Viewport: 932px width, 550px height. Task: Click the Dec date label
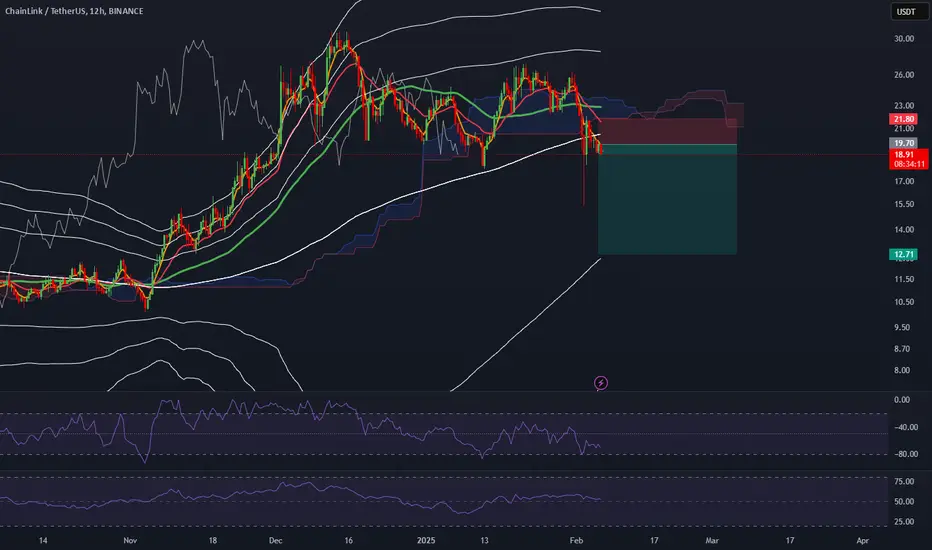pyautogui.click(x=275, y=540)
